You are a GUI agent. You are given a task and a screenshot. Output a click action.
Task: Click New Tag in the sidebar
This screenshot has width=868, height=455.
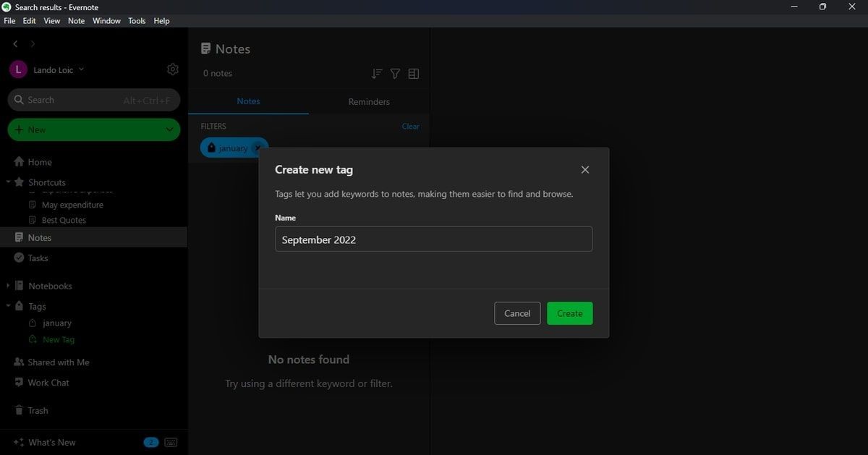(59, 339)
